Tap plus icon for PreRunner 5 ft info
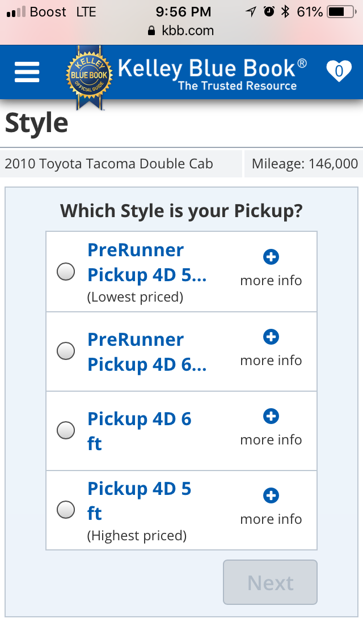363x644 pixels. pyautogui.click(x=271, y=257)
